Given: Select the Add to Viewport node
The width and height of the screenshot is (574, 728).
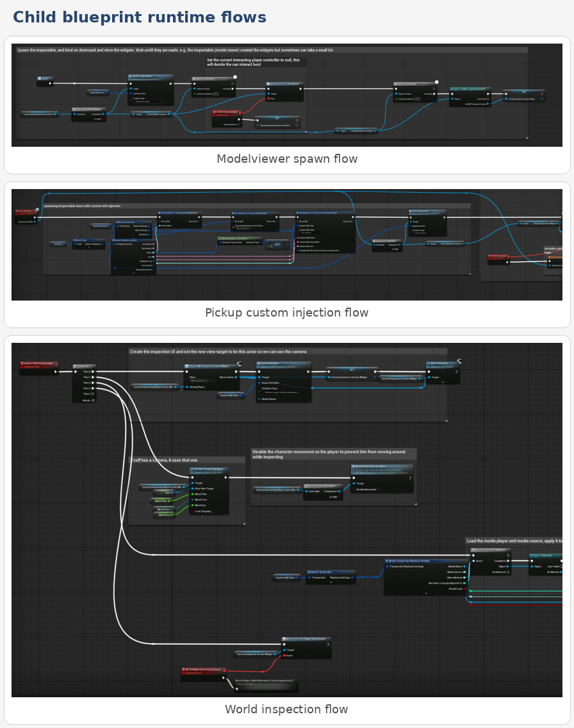Looking at the screenshot, I should point(443,363).
